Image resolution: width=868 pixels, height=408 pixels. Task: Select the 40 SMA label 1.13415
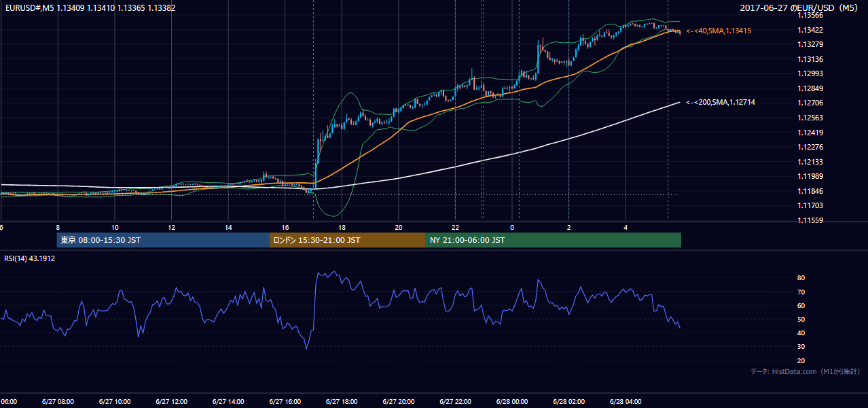click(719, 31)
